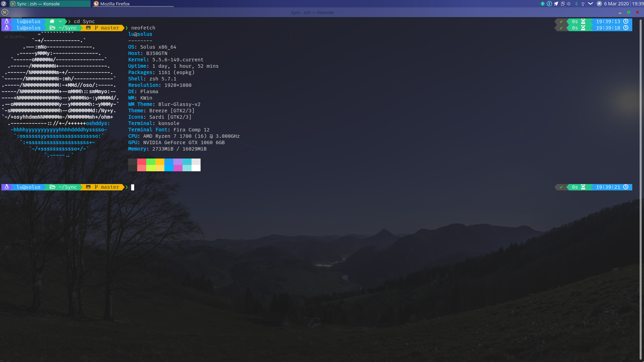This screenshot has width=644, height=362.
Task: Click the Tux penguin icon in the bottom prompt
Action: pyautogui.click(x=6, y=187)
